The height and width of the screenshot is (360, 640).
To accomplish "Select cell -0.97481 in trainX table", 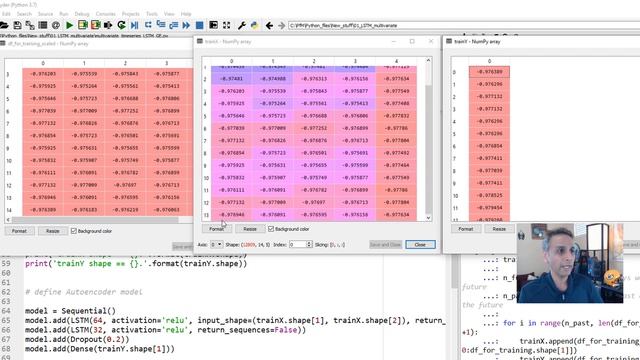I will 231,79.
